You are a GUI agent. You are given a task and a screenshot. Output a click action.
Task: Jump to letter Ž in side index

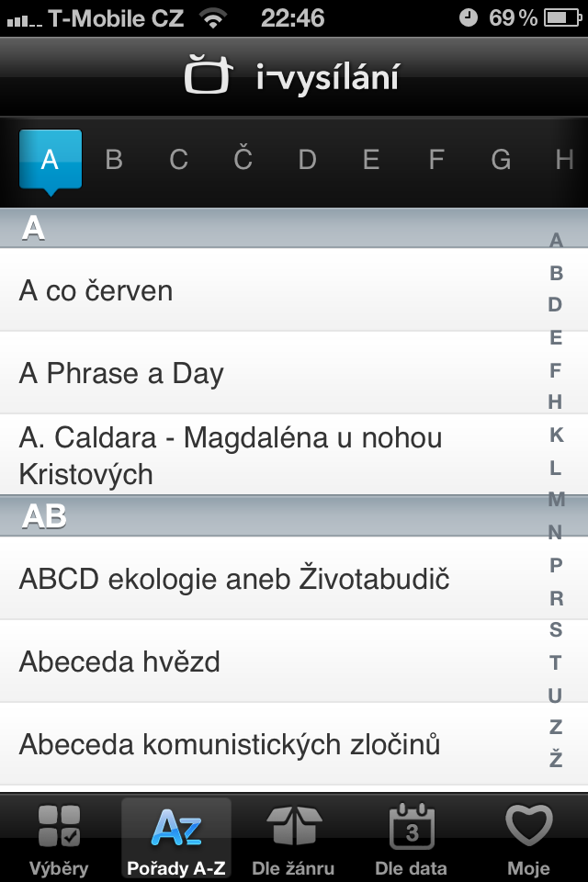click(556, 760)
